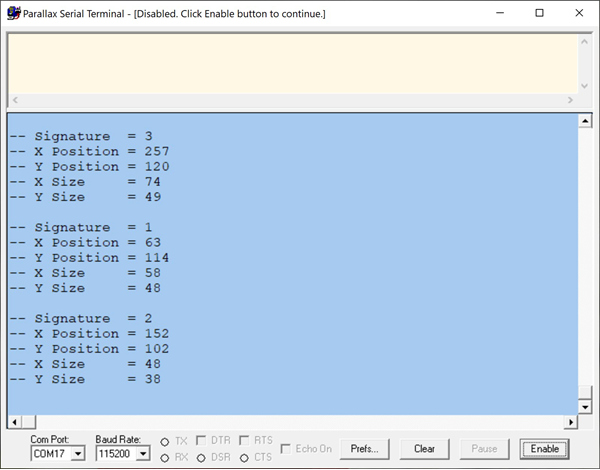Click the receive pane scroll-up arrow
This screenshot has height=470, width=600.
(585, 121)
